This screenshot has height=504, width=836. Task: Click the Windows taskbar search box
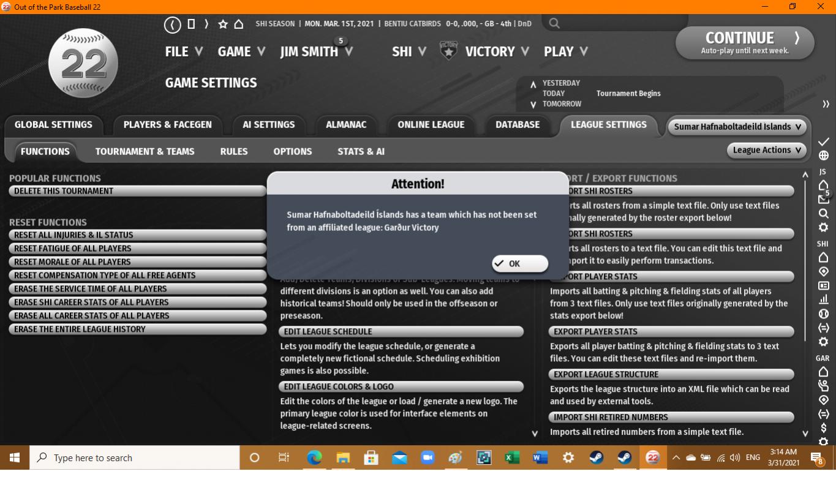click(135, 457)
